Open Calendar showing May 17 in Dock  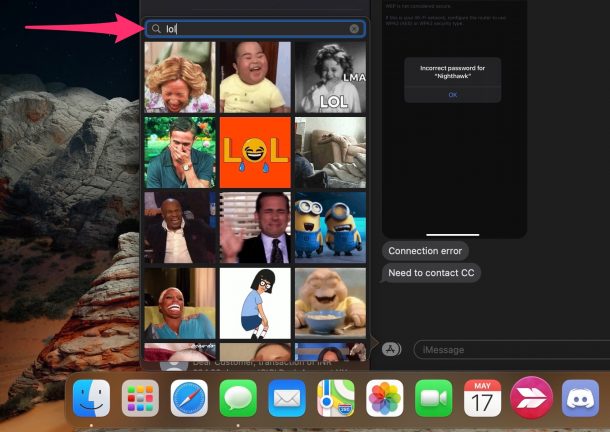(482, 398)
